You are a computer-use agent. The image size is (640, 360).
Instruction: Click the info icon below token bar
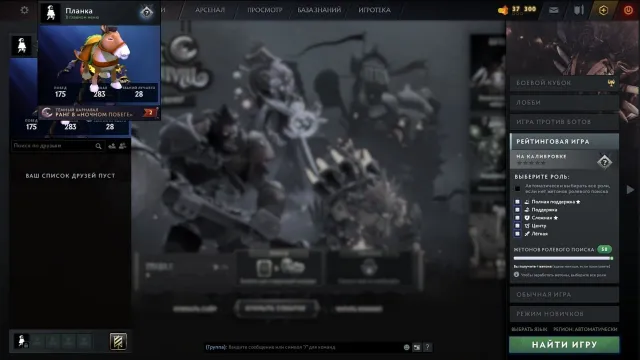click(x=516, y=275)
